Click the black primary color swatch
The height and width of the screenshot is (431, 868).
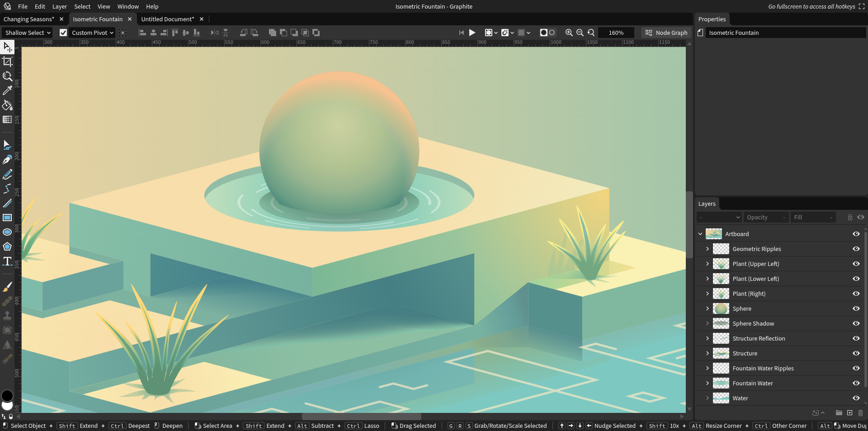click(x=7, y=396)
